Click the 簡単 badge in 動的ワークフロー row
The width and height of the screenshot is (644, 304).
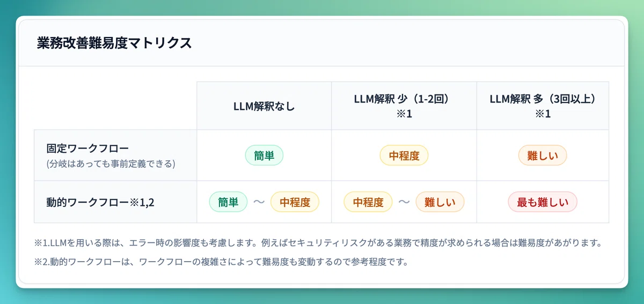228,202
